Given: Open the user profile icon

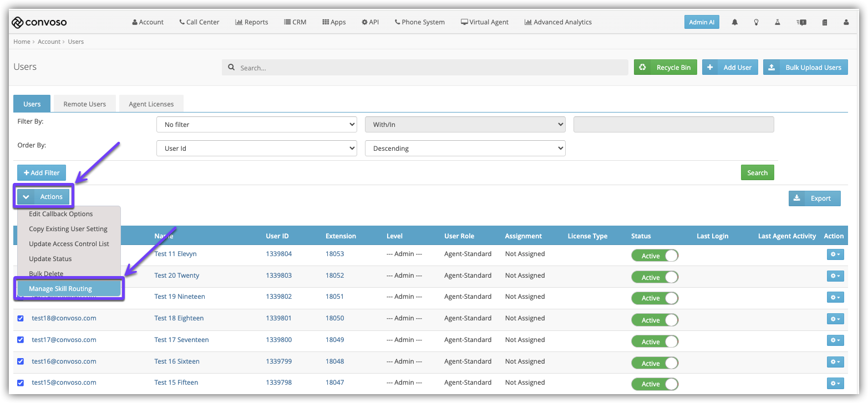Looking at the screenshot, I should 846,22.
